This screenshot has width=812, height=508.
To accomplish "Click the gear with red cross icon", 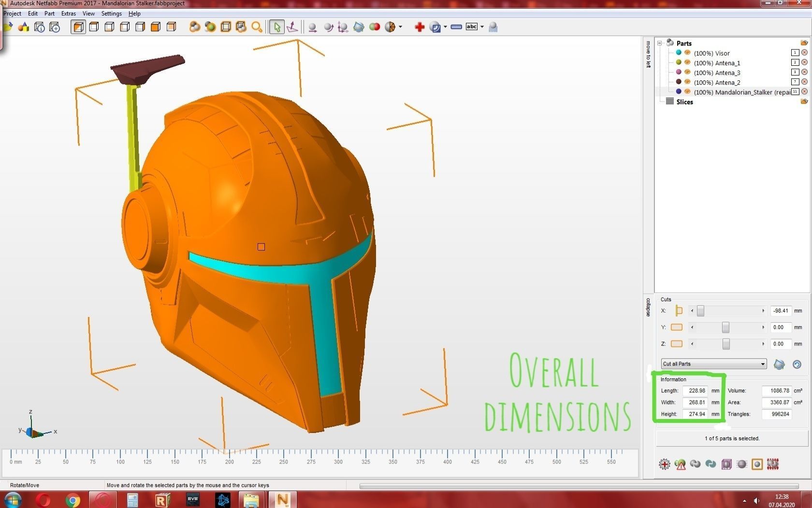I will 665,464.
